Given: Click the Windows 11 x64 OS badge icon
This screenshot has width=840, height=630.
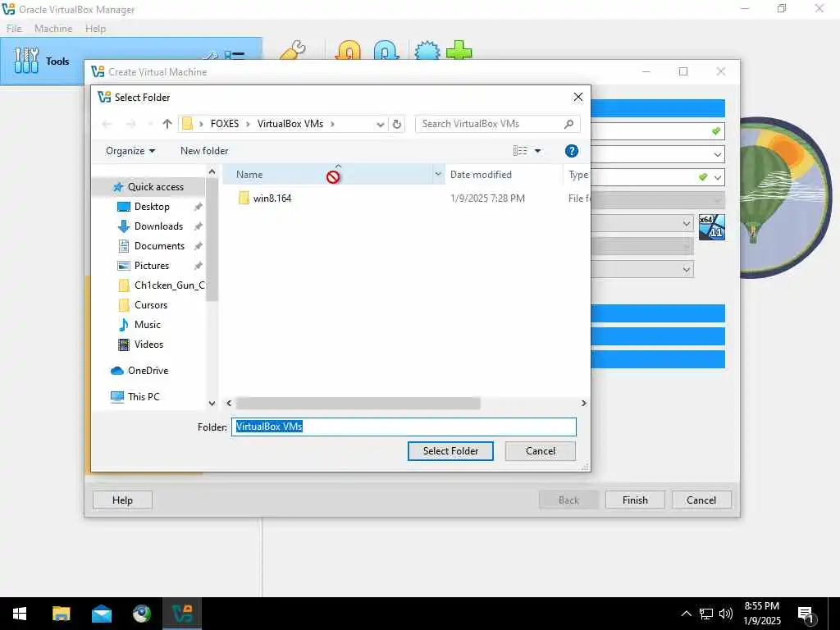Looking at the screenshot, I should point(711,226).
